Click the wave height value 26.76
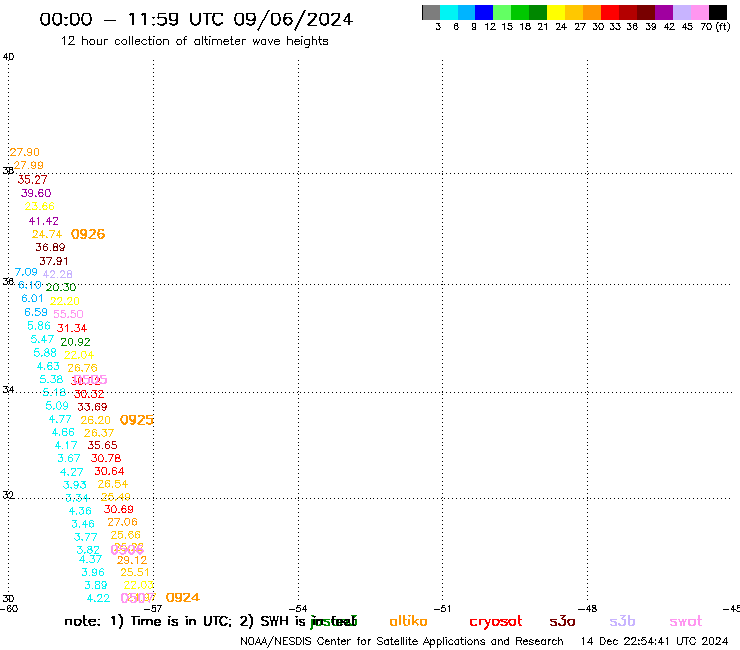The width and height of the screenshot is (740, 650). point(83,368)
